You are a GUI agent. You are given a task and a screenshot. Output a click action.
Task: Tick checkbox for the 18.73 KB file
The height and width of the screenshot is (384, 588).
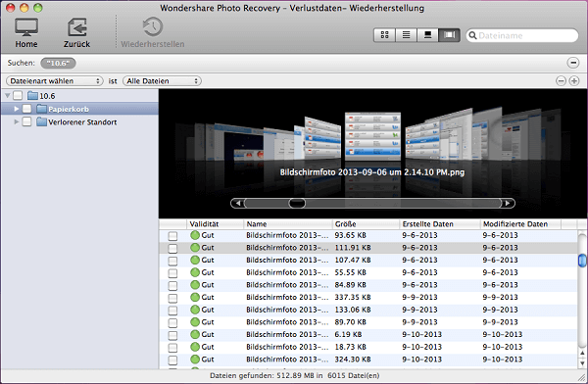point(172,347)
